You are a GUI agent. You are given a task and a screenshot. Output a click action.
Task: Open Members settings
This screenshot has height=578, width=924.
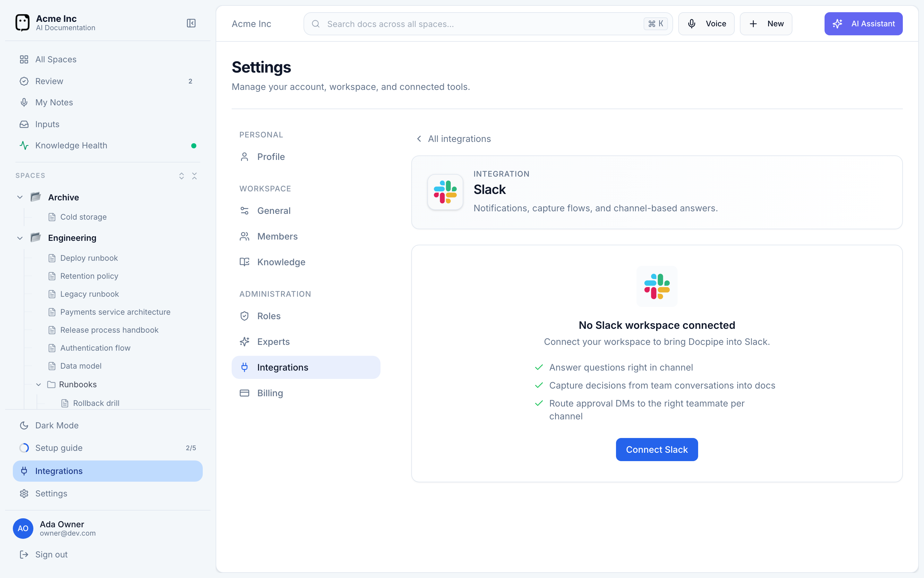[306, 236]
